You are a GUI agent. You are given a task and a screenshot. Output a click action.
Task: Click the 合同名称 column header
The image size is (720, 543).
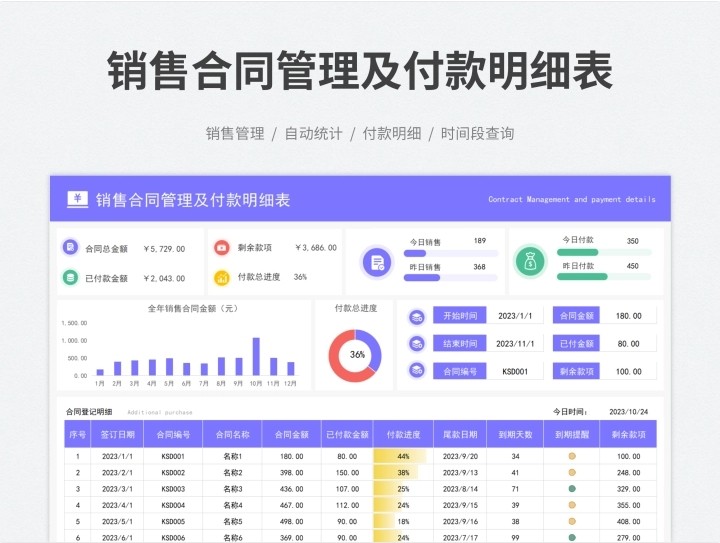pos(232,434)
